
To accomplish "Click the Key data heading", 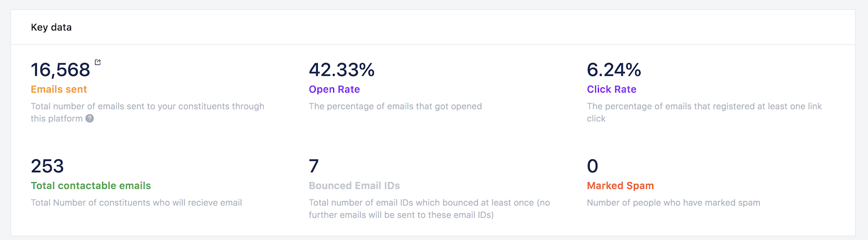I will click(51, 27).
